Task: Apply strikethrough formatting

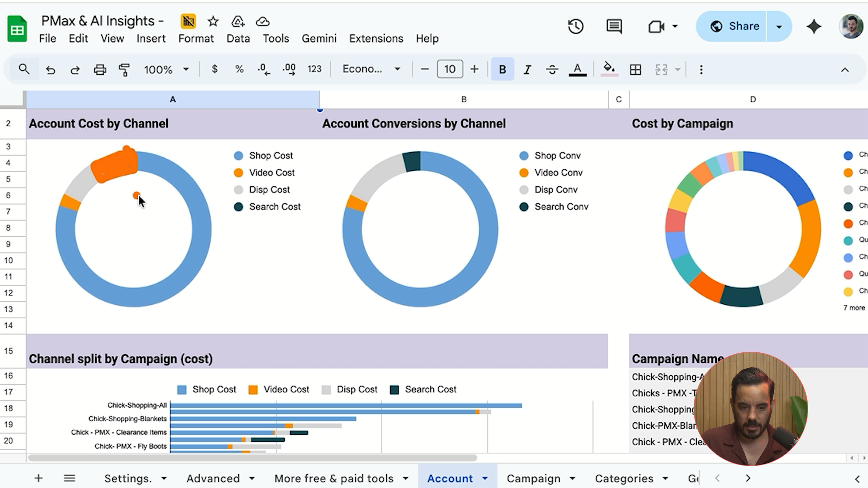Action: pyautogui.click(x=552, y=70)
